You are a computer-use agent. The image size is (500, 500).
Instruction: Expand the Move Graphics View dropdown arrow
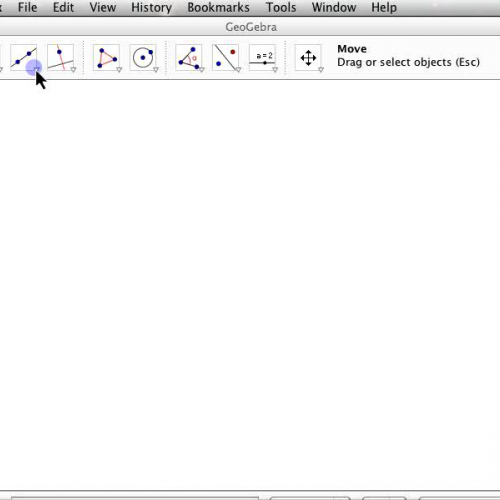coord(321,70)
